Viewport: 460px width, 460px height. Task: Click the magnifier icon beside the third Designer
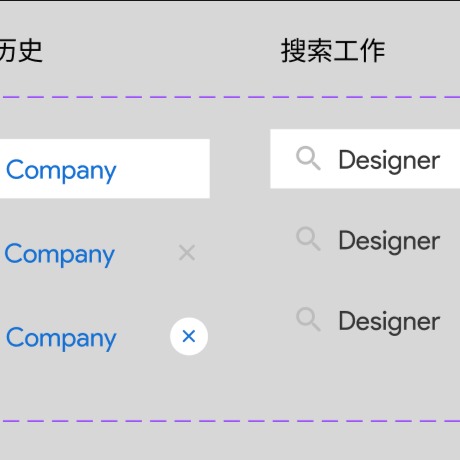308,320
